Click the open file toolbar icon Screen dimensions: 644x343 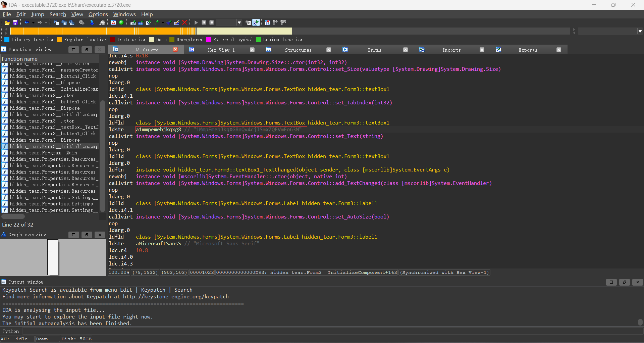[7, 22]
